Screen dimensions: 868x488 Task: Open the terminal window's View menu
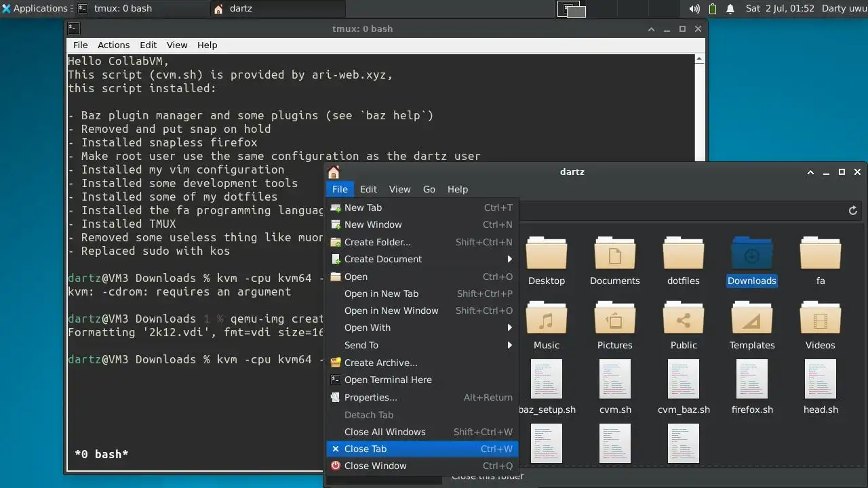pyautogui.click(x=177, y=45)
